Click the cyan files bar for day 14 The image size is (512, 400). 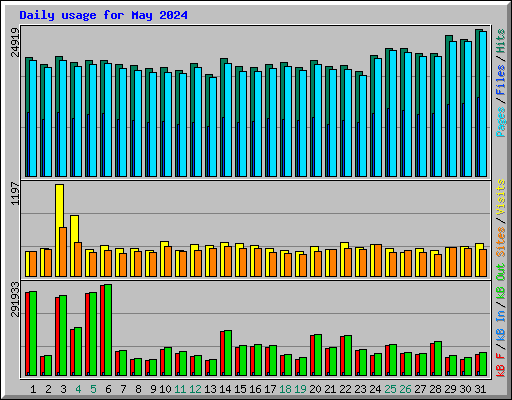click(228, 120)
